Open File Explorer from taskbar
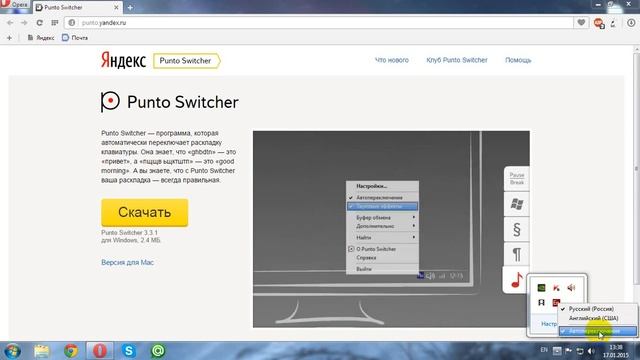The height and width of the screenshot is (360, 640). (42, 351)
